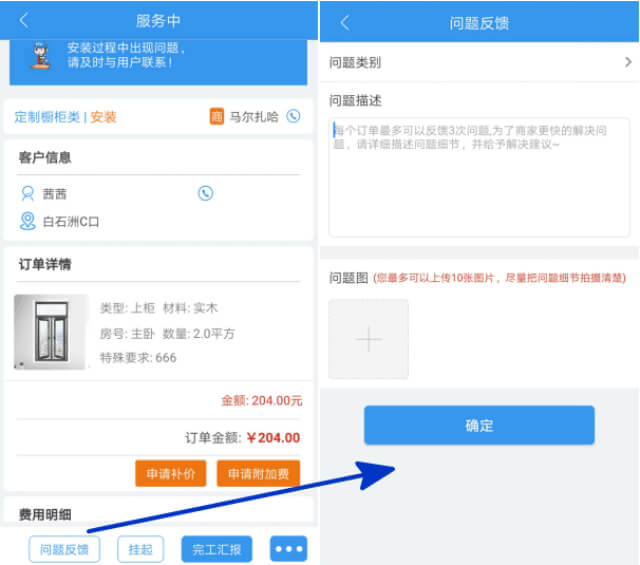Tap the installer mascot icon in banner

point(41,56)
